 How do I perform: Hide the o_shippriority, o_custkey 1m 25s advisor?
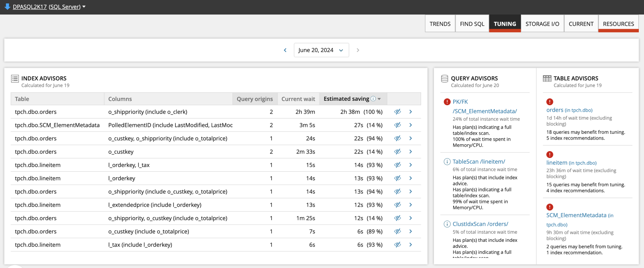pyautogui.click(x=397, y=218)
